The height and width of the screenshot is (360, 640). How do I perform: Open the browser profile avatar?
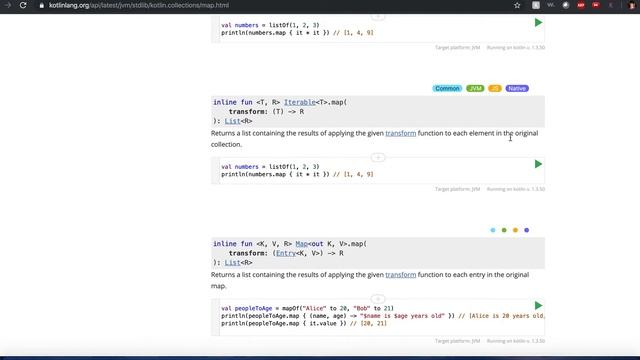click(632, 5)
